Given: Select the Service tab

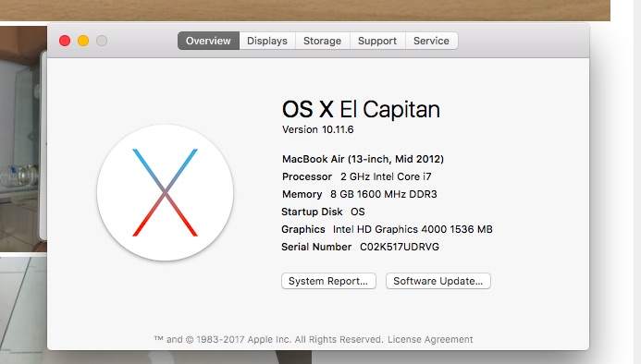Looking at the screenshot, I should [431, 41].
